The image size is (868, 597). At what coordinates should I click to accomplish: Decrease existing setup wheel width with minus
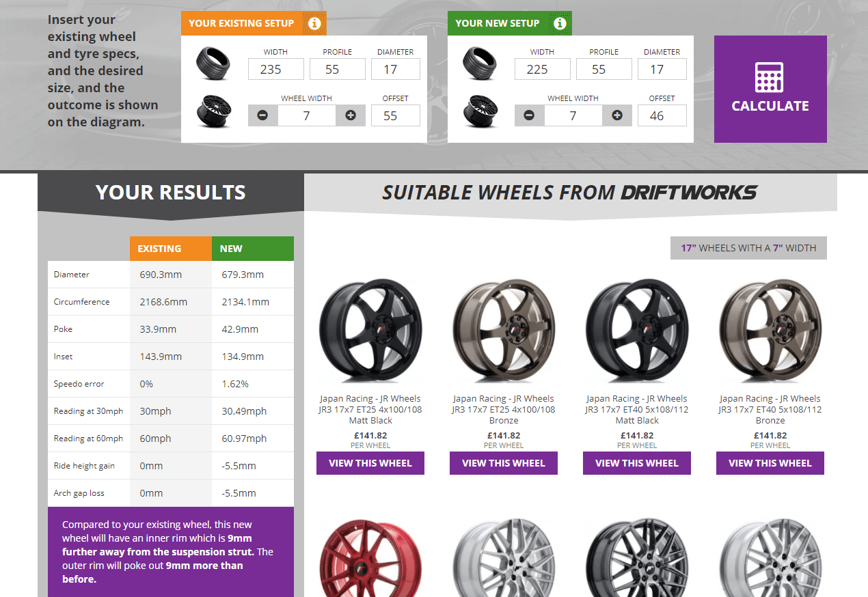tap(262, 115)
